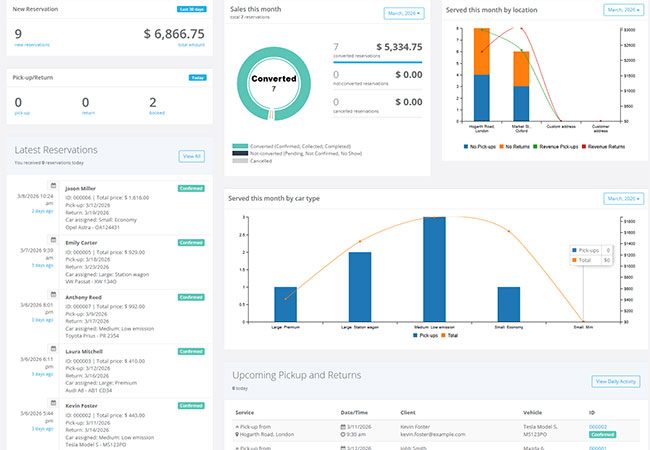Click Laura Mitchell reservation name

coord(84,352)
